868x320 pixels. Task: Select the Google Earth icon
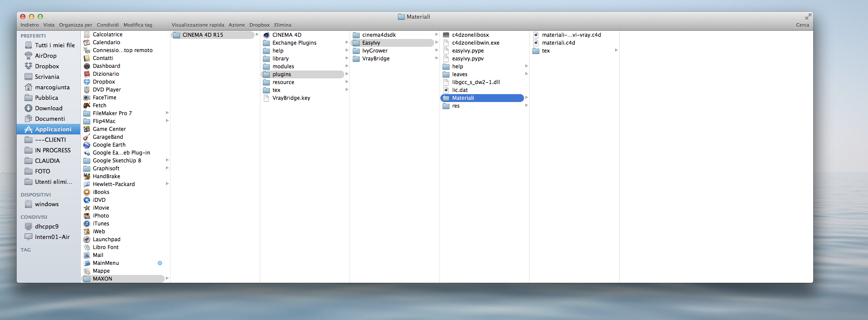click(87, 145)
